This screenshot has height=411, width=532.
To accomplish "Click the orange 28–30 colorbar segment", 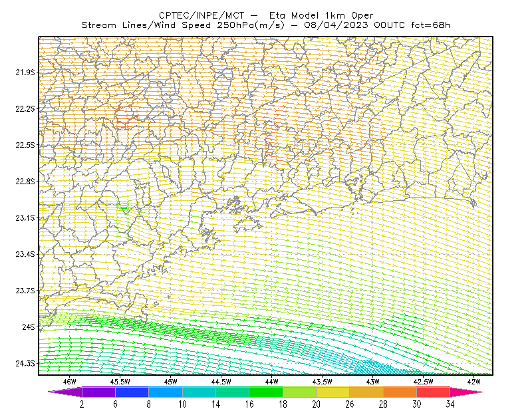I will click(x=400, y=392).
